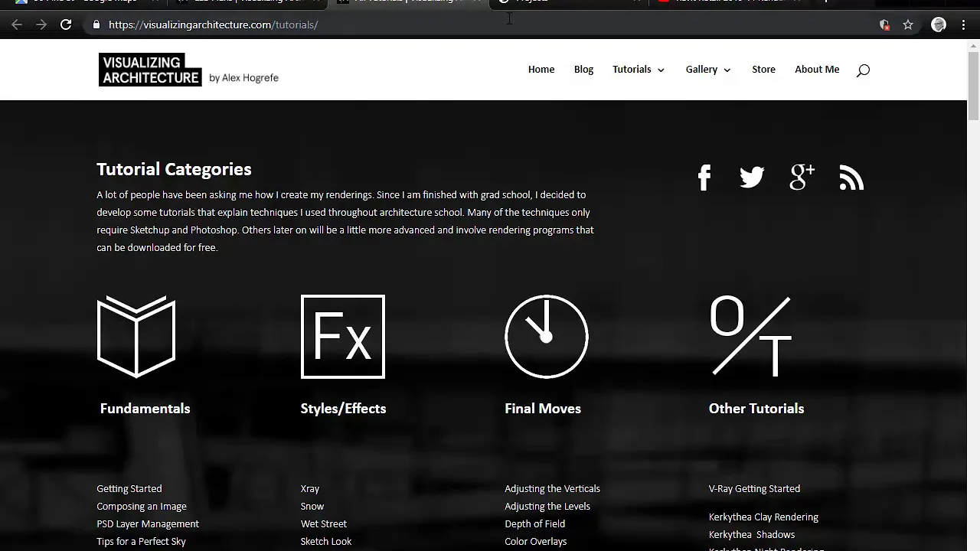Bookmark this page with star icon

pyautogui.click(x=908, y=24)
